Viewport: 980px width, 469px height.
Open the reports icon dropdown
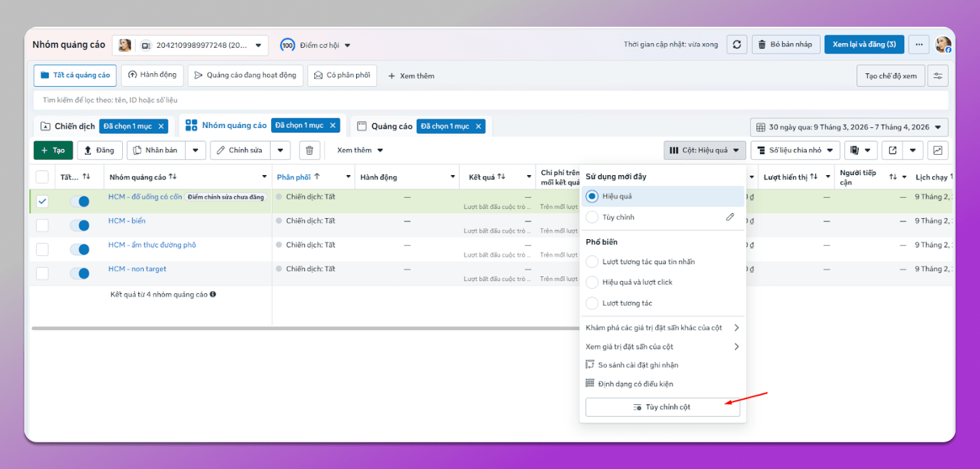(860, 150)
